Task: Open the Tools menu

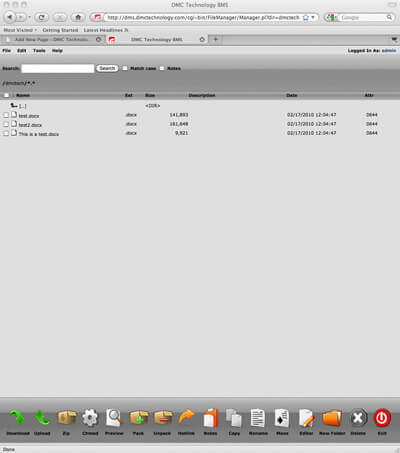Action: (39, 51)
